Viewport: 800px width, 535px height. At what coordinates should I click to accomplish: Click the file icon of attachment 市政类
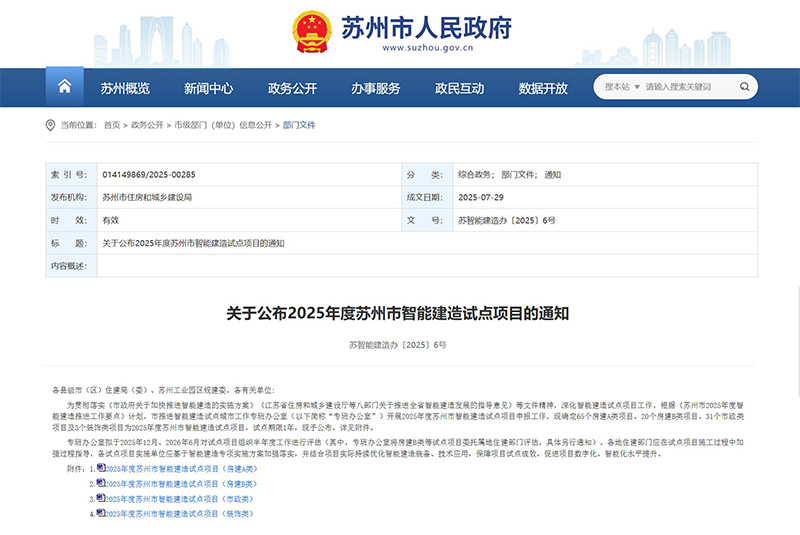point(101,497)
